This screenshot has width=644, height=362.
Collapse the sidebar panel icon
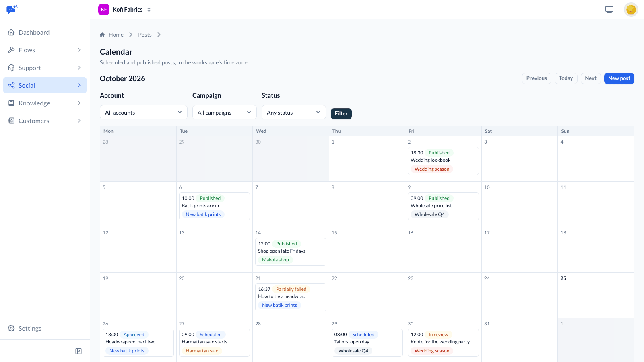(78, 351)
